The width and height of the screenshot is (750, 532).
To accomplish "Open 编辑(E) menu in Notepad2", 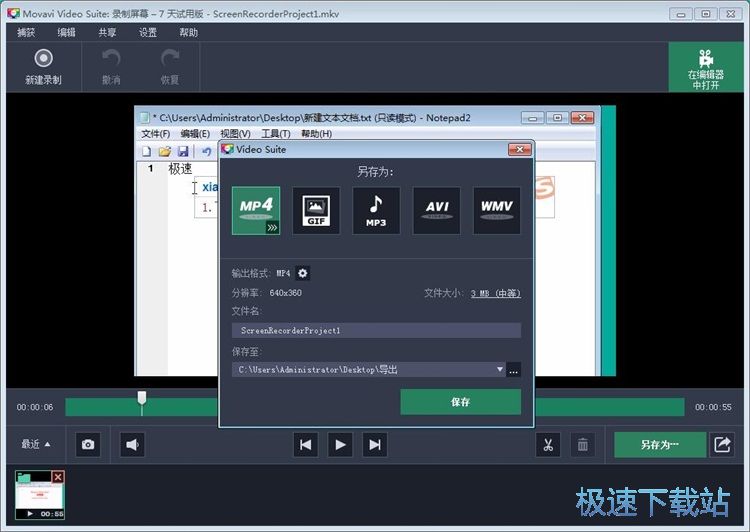I will pos(195,133).
